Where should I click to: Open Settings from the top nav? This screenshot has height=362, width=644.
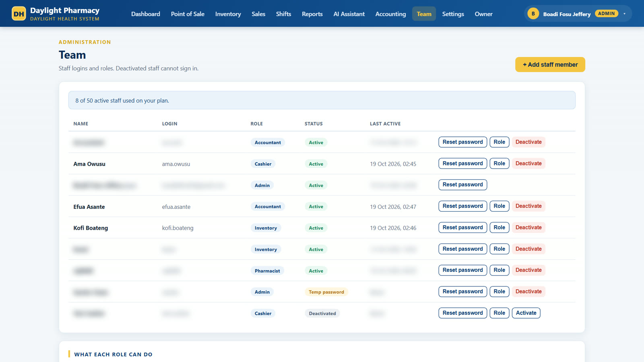(x=453, y=14)
